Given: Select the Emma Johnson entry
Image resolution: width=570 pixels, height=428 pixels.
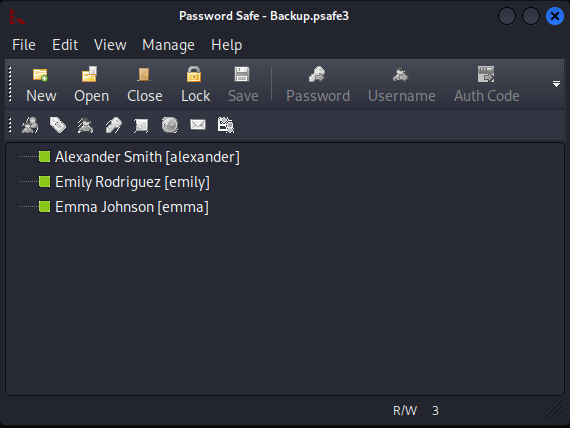Looking at the screenshot, I should 132,207.
